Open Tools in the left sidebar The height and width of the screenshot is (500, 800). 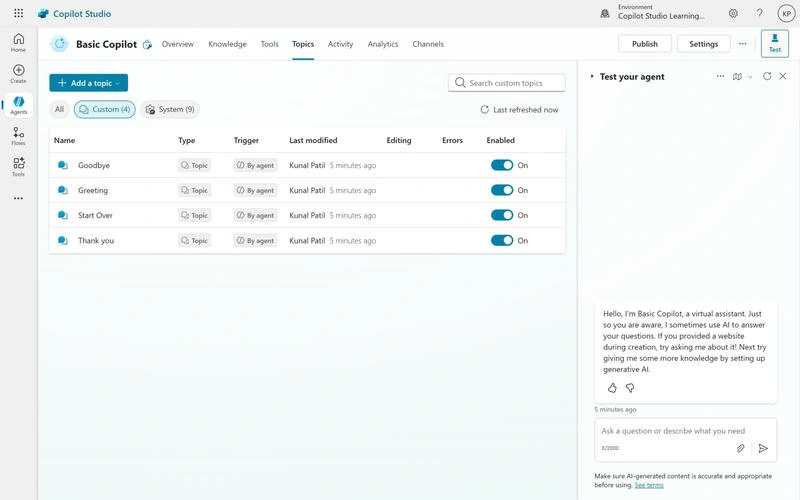click(18, 167)
